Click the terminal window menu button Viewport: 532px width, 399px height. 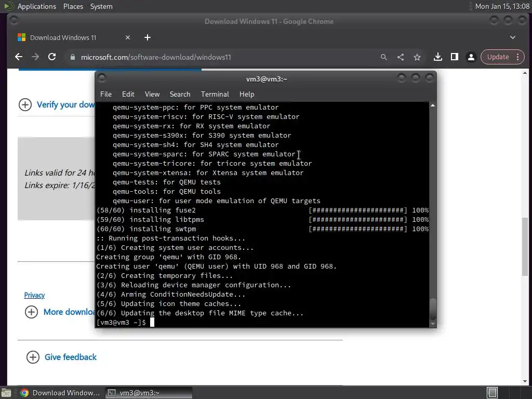coord(102,78)
